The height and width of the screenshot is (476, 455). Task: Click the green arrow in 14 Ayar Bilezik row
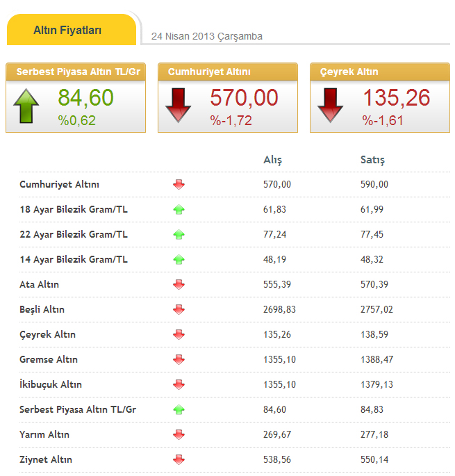pos(179,259)
